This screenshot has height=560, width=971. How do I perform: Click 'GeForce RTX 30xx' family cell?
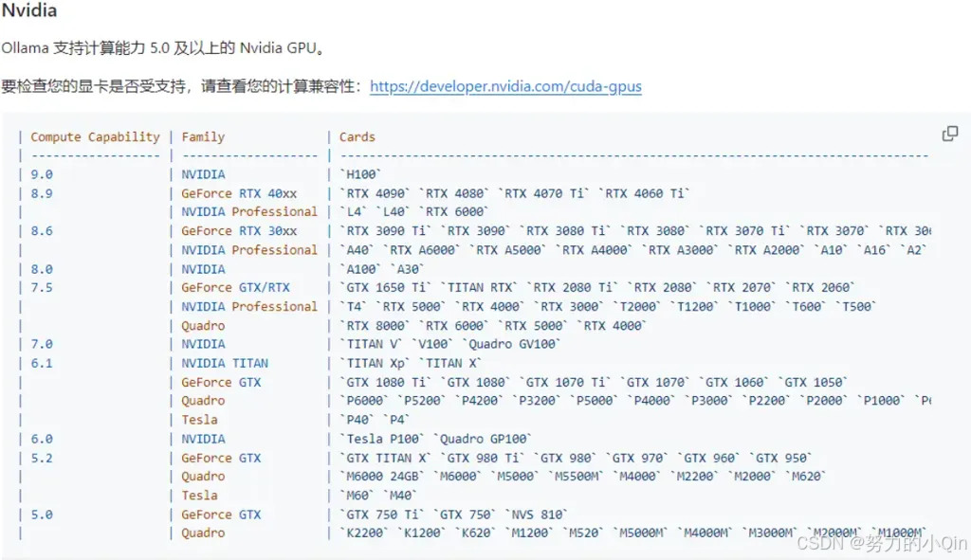[x=239, y=231]
